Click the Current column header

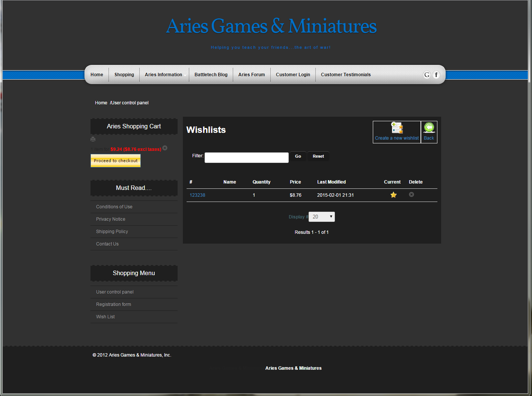(x=392, y=182)
